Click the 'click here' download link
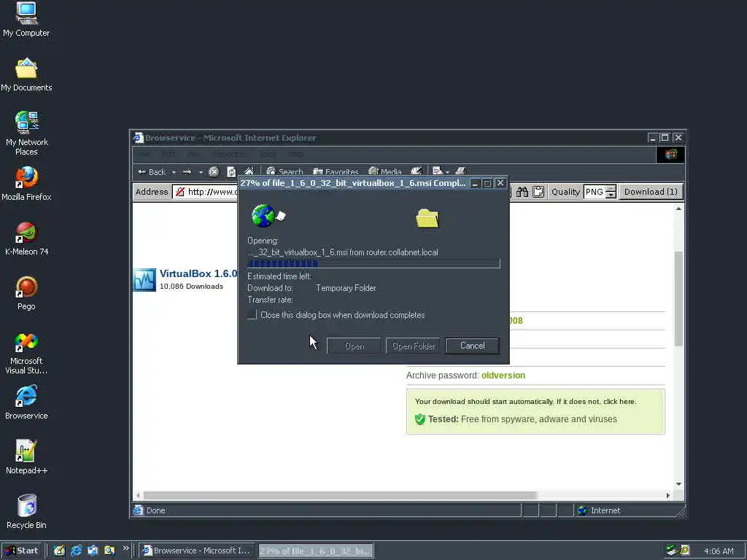The height and width of the screenshot is (560, 747). 619,402
